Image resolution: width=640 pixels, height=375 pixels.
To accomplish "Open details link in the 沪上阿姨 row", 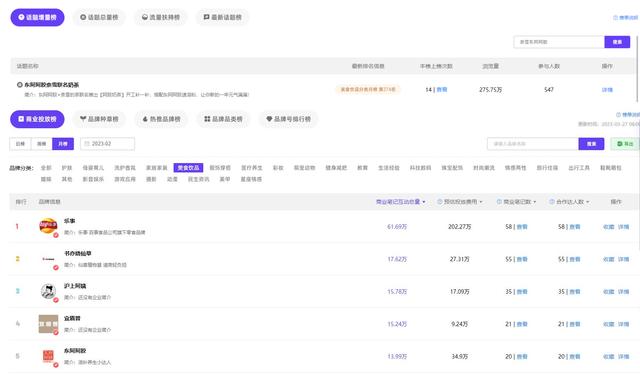I will (623, 292).
